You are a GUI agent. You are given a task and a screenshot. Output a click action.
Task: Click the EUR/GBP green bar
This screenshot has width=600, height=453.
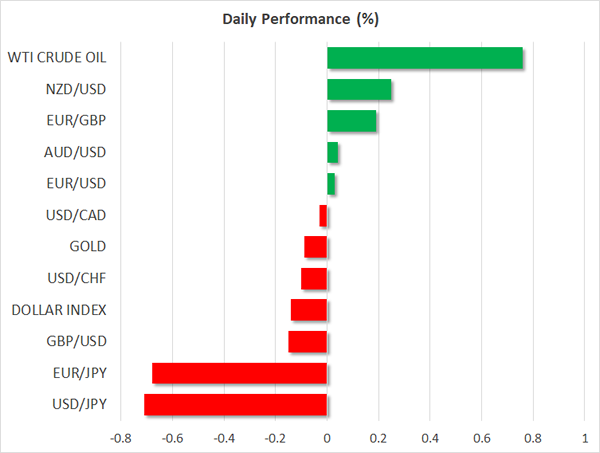tap(352, 121)
